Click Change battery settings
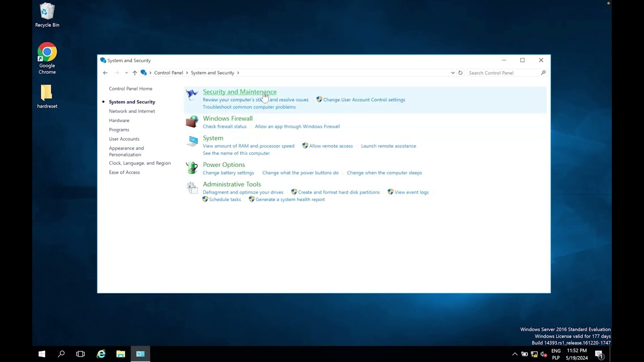This screenshot has width=644, height=362. 228,173
